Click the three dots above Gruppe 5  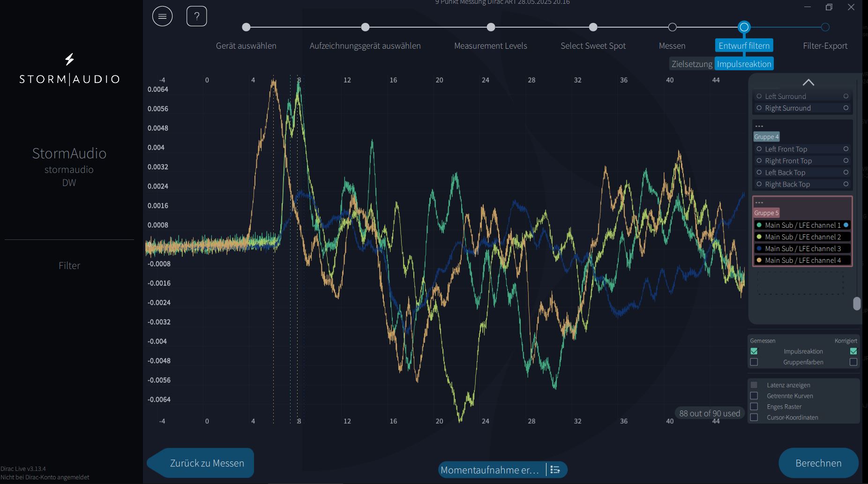[x=759, y=203]
